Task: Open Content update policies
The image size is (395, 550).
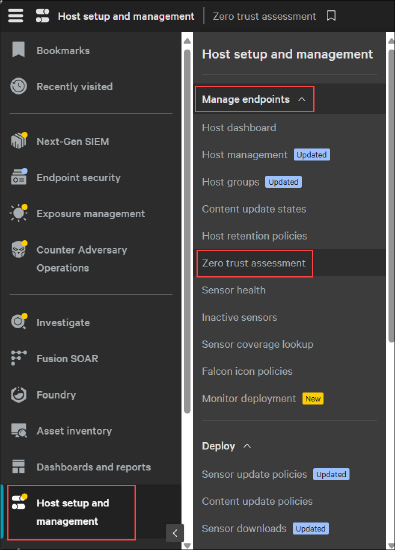Action: pos(257,501)
